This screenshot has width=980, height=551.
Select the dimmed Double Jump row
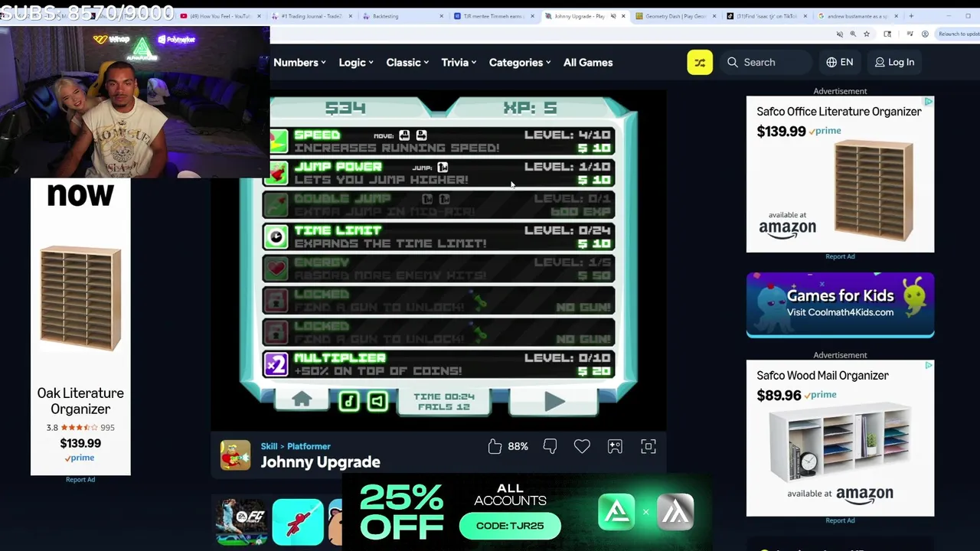439,205
